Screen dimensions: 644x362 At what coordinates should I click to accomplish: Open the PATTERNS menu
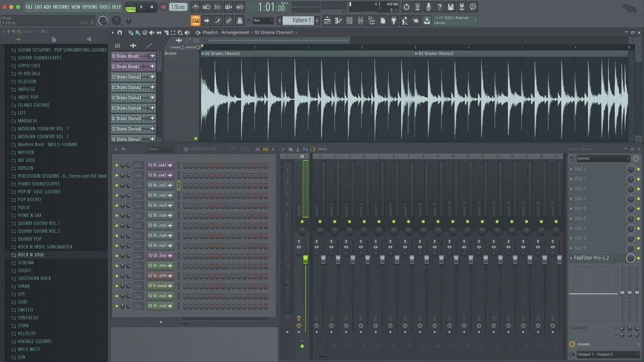click(x=61, y=7)
